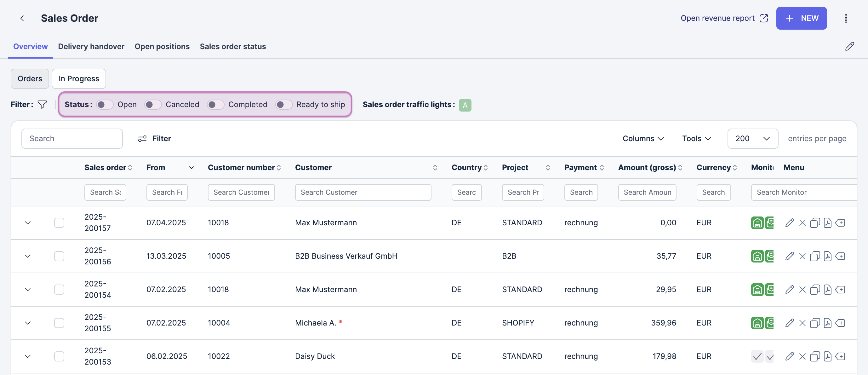The height and width of the screenshot is (375, 868).
Task: Open the three-dot more options menu
Action: (x=845, y=18)
